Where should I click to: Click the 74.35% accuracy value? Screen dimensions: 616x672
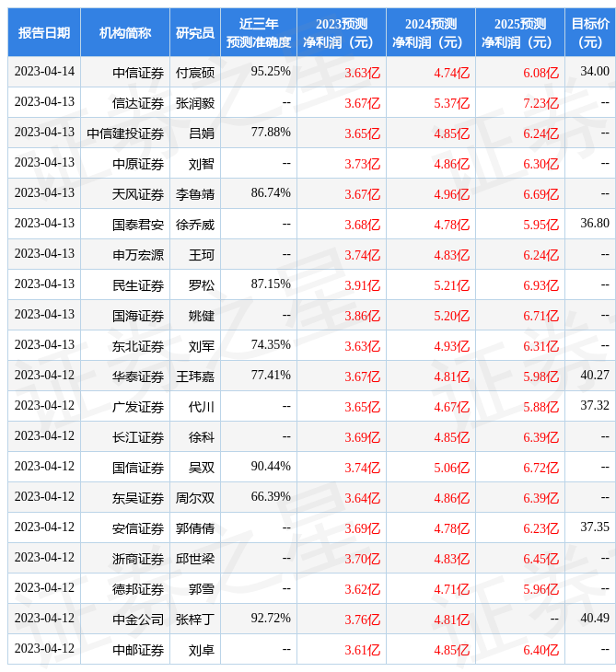tap(271, 344)
